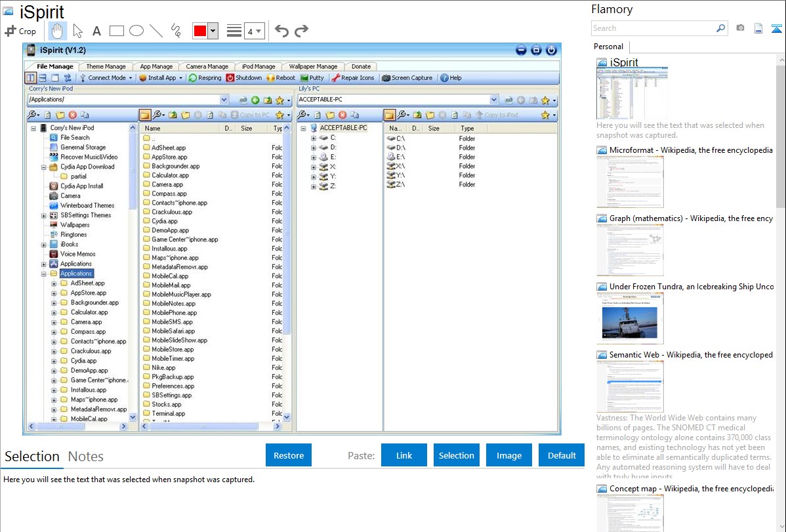Click the Restore button
This screenshot has width=786, height=532.
tap(289, 455)
